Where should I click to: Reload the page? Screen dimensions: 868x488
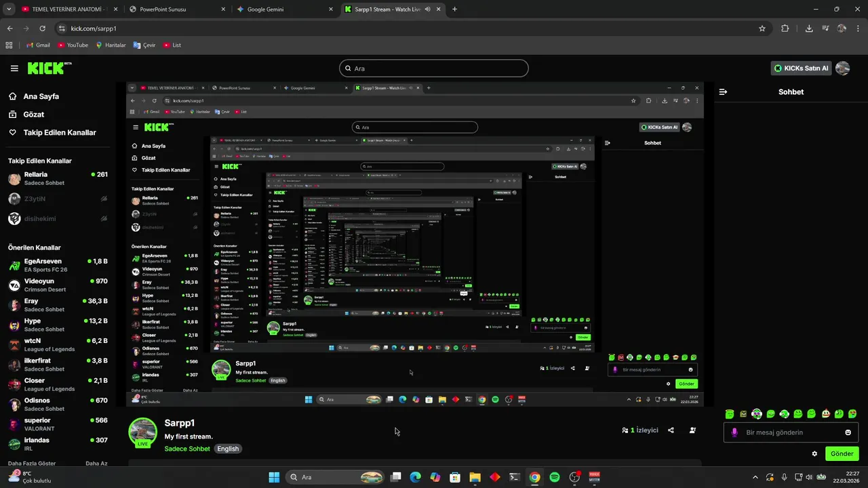click(42, 28)
